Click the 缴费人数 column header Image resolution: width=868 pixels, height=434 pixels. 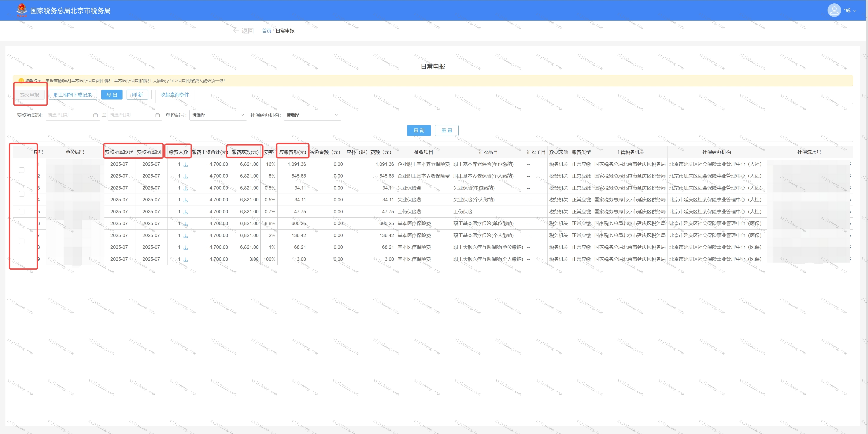(x=179, y=152)
